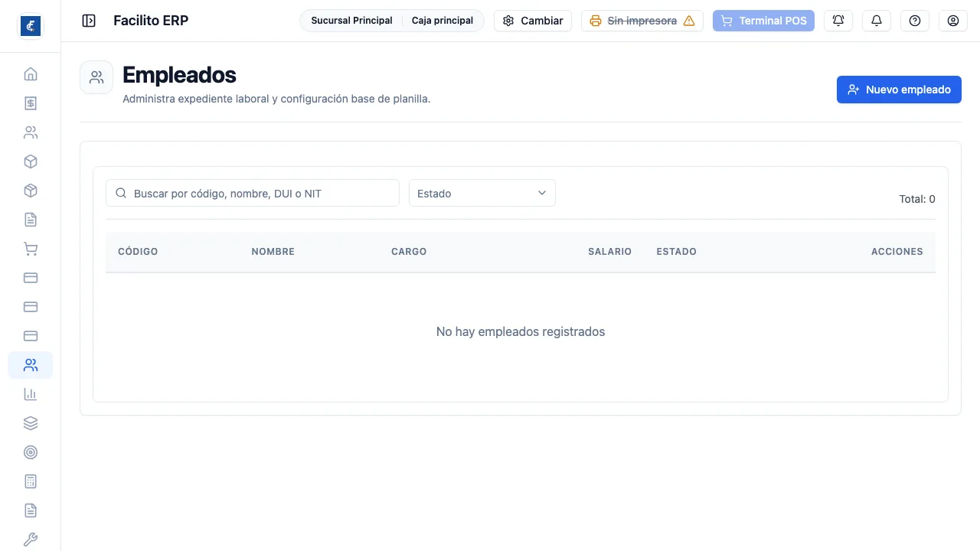This screenshot has height=551, width=980.
Task: Click the CÓDIGO column header
Action: point(138,251)
